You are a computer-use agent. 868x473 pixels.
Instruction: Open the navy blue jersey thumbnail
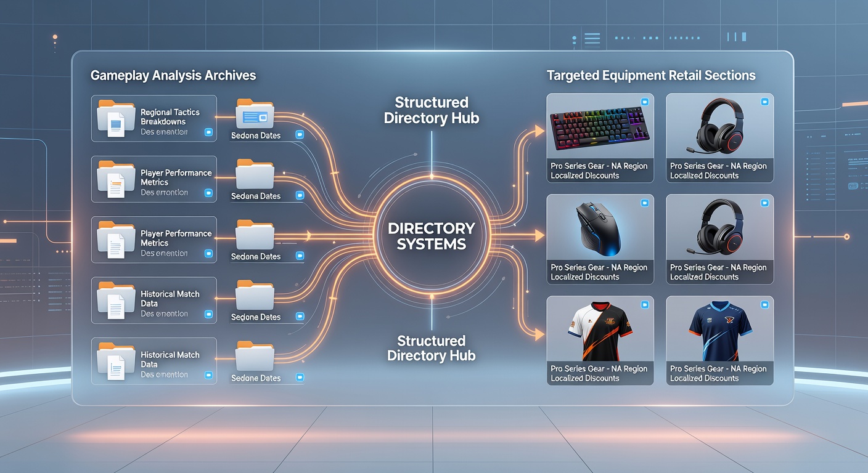(719, 331)
